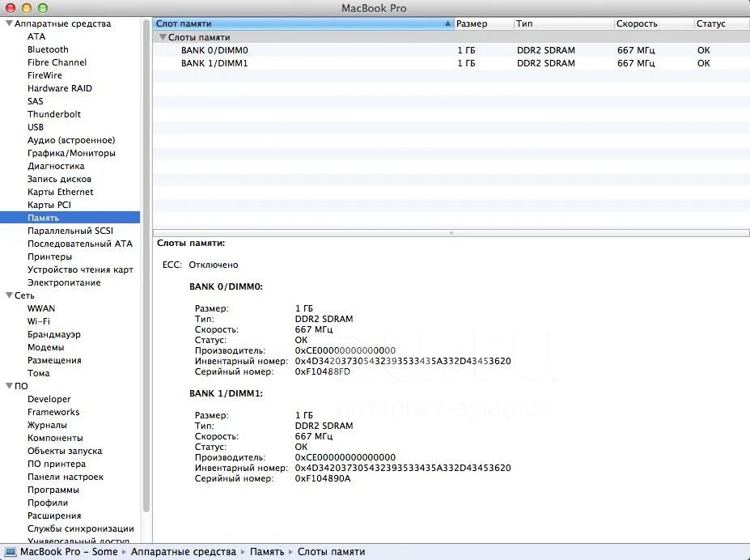Select SAS in the hardware list
Image resolution: width=750 pixels, height=560 pixels.
click(36, 101)
